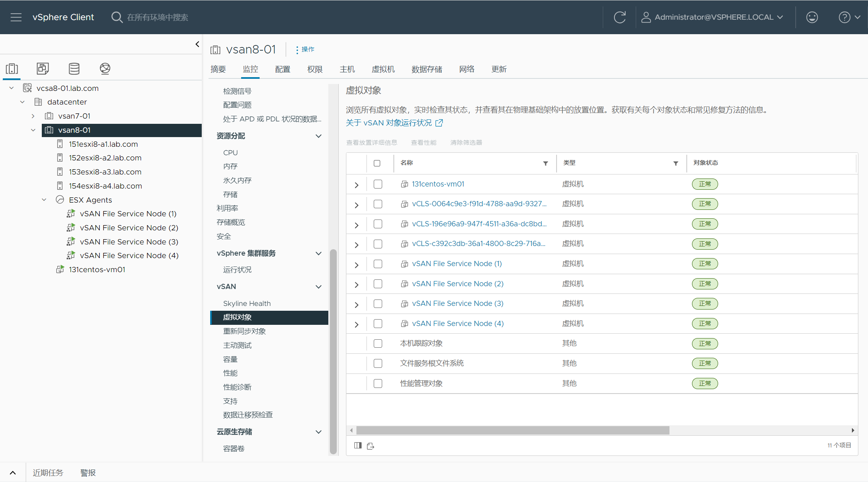Open 关于 vSAN 对象运行状况 link
The height and width of the screenshot is (482, 868).
(389, 123)
